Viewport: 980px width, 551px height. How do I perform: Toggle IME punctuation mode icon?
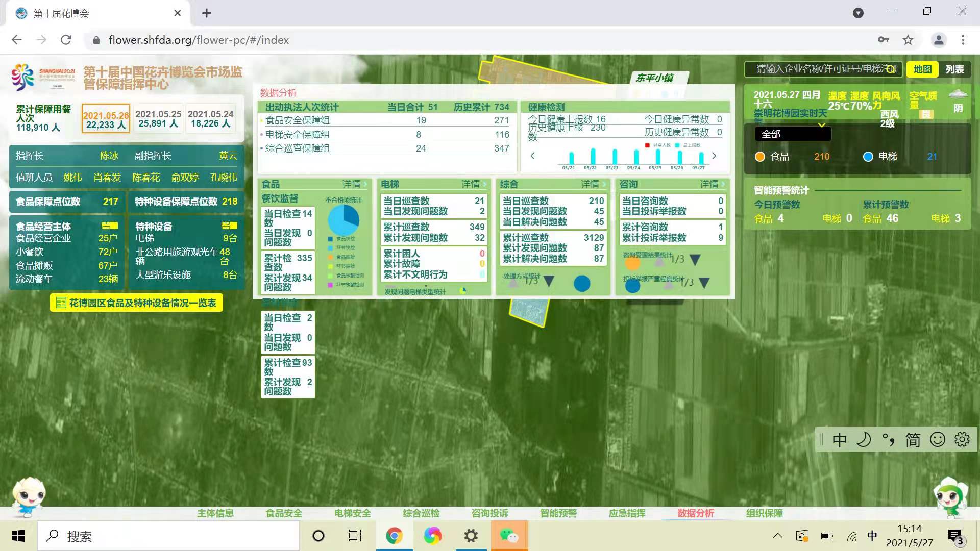(x=888, y=440)
